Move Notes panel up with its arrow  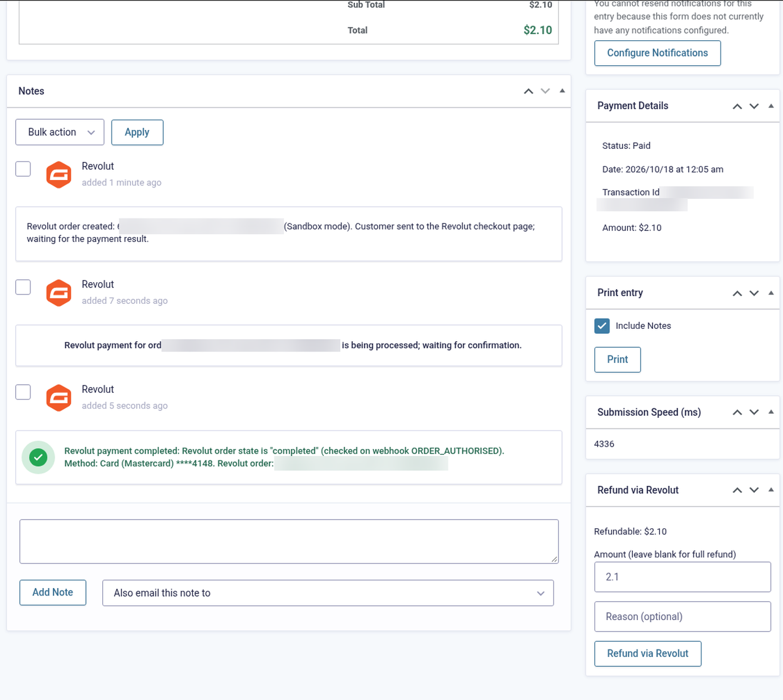click(x=528, y=91)
